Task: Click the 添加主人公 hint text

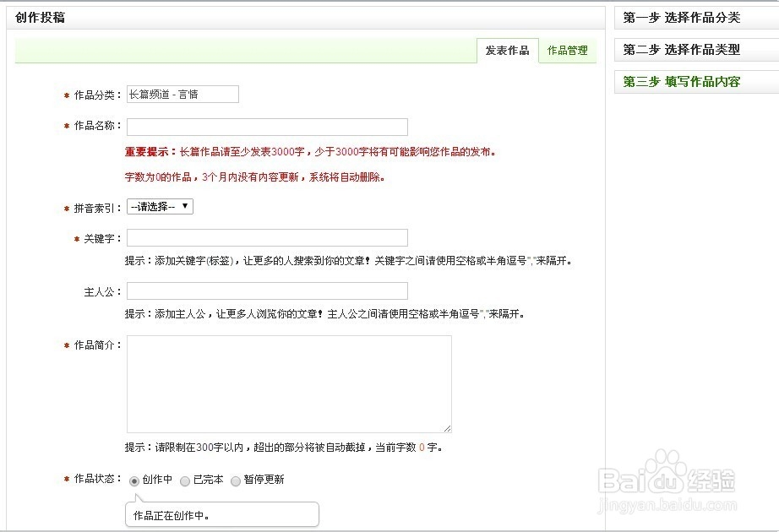Action: click(x=324, y=314)
